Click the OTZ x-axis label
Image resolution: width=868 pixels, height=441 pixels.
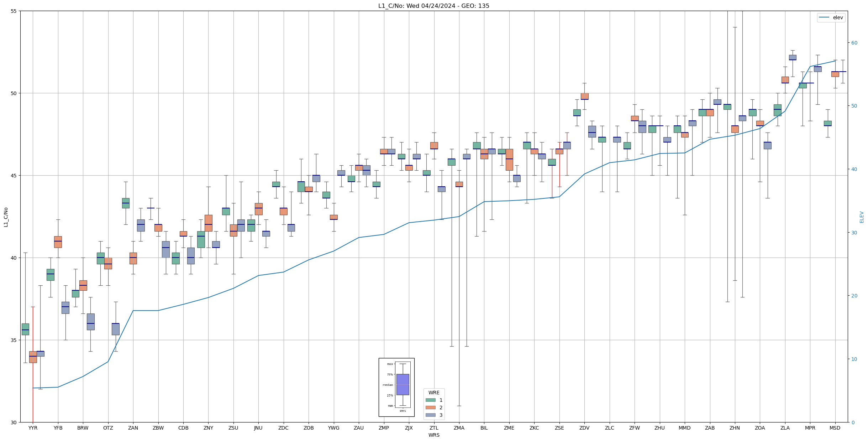(108, 428)
